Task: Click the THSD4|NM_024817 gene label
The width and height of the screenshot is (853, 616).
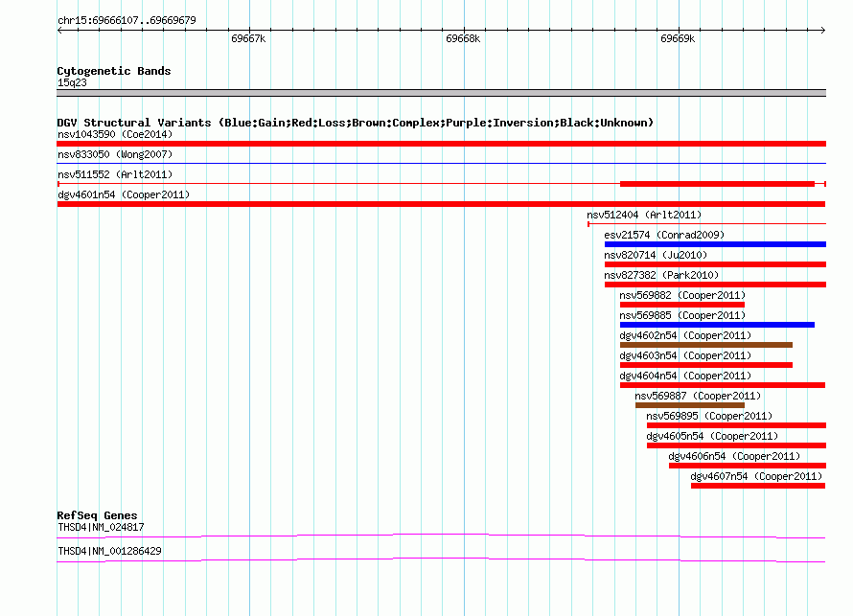Action: pyautogui.click(x=101, y=527)
